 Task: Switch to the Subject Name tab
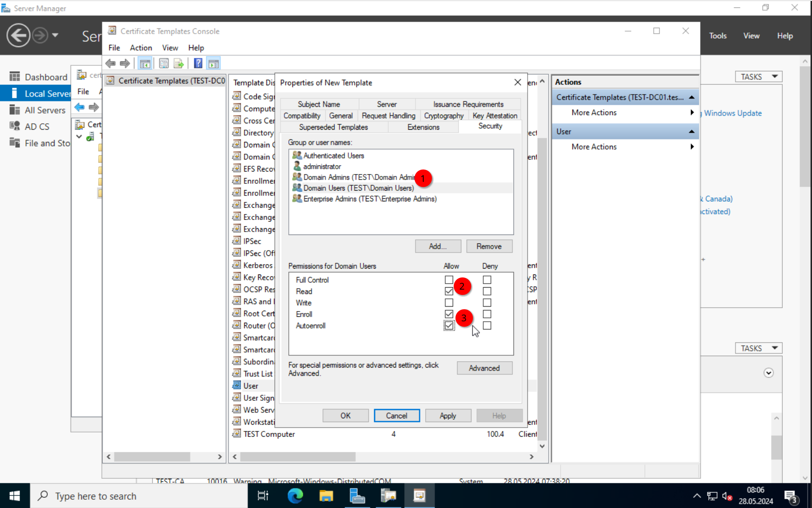(x=319, y=104)
